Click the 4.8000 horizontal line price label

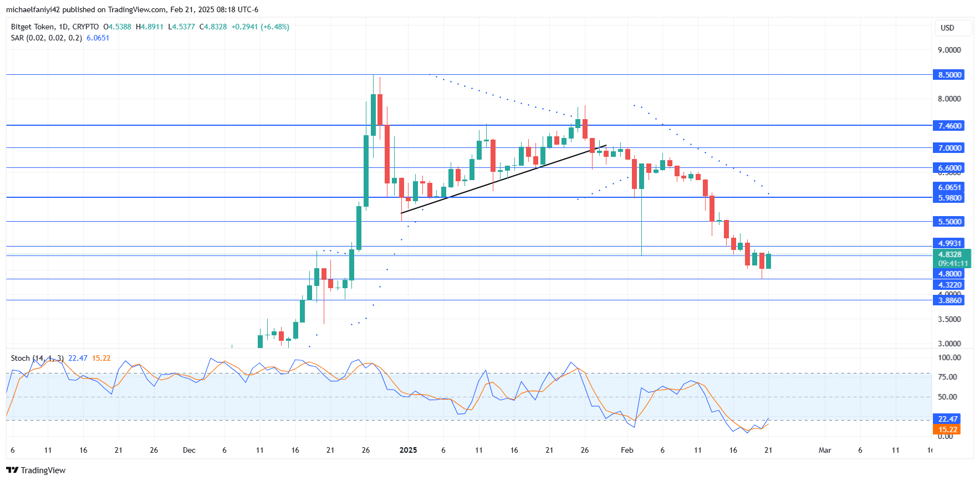[x=950, y=274]
